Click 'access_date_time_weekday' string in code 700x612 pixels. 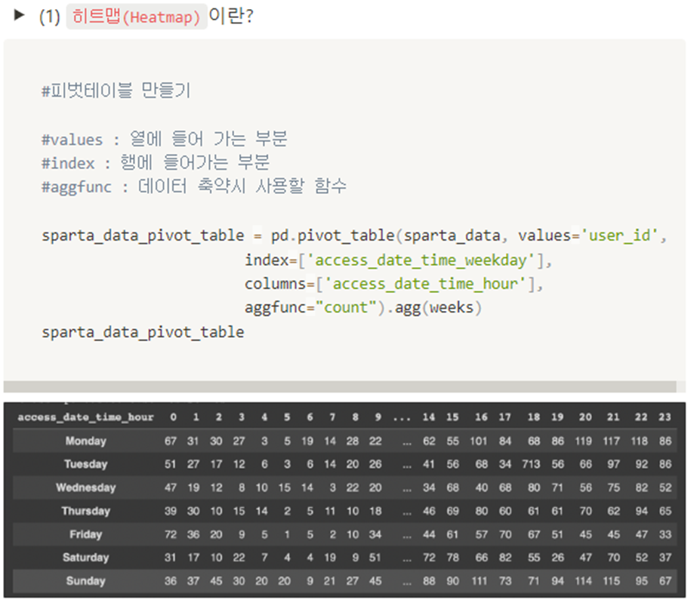(420, 260)
